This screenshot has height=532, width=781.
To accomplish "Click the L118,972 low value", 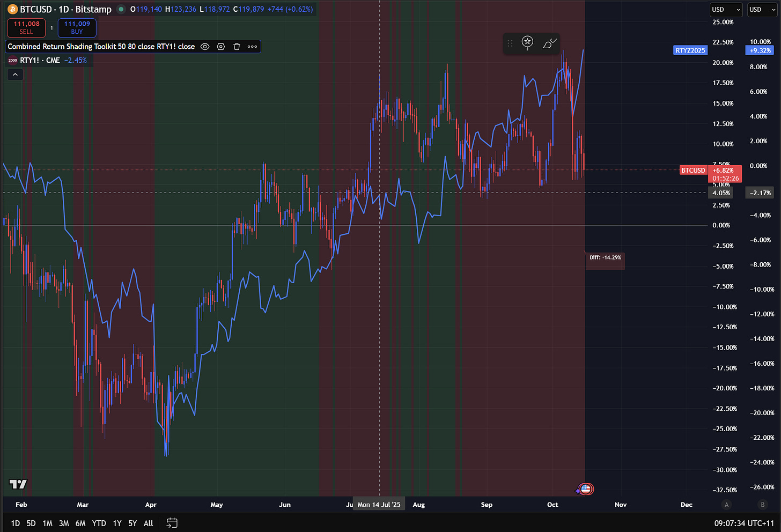I will (215, 9).
